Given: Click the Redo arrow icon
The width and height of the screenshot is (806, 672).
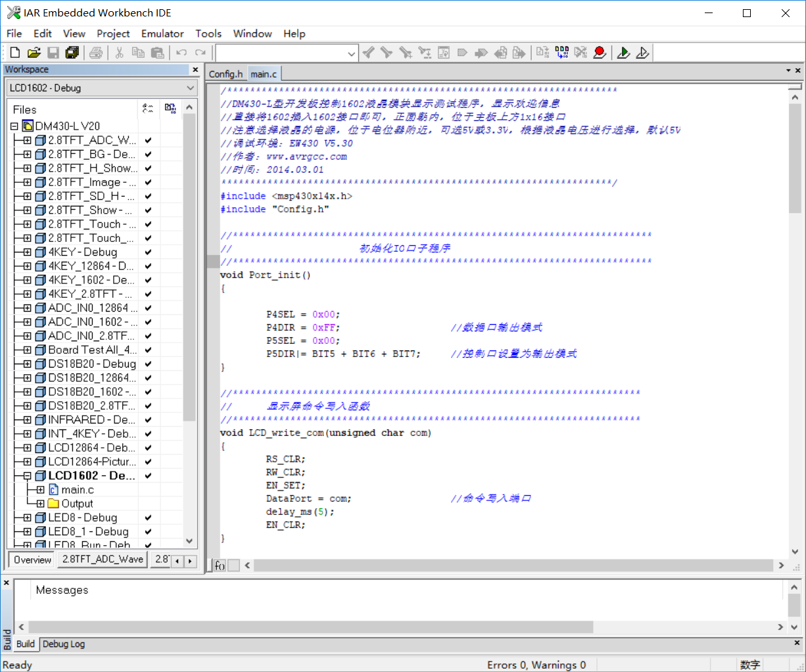Looking at the screenshot, I should (201, 53).
